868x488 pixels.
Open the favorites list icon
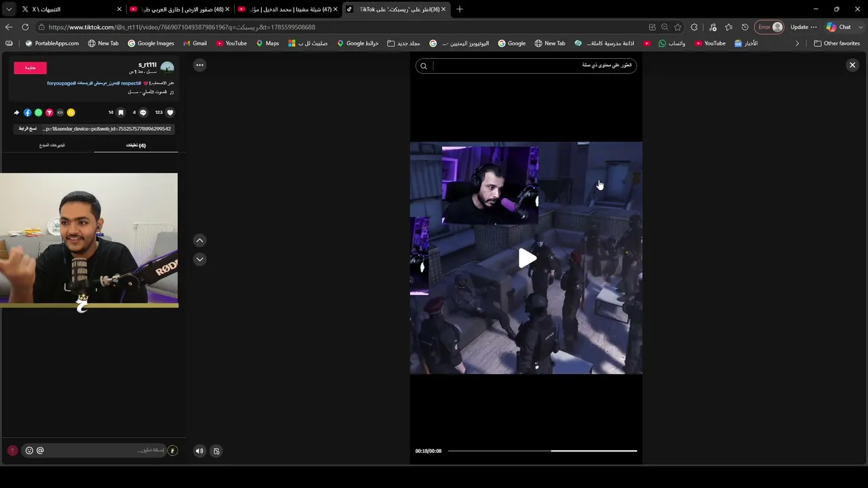(x=728, y=27)
